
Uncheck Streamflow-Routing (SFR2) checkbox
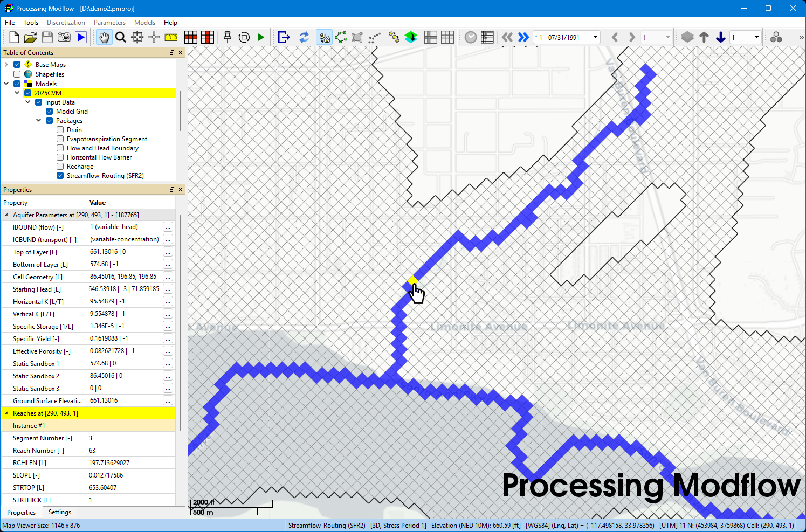pyautogui.click(x=60, y=176)
